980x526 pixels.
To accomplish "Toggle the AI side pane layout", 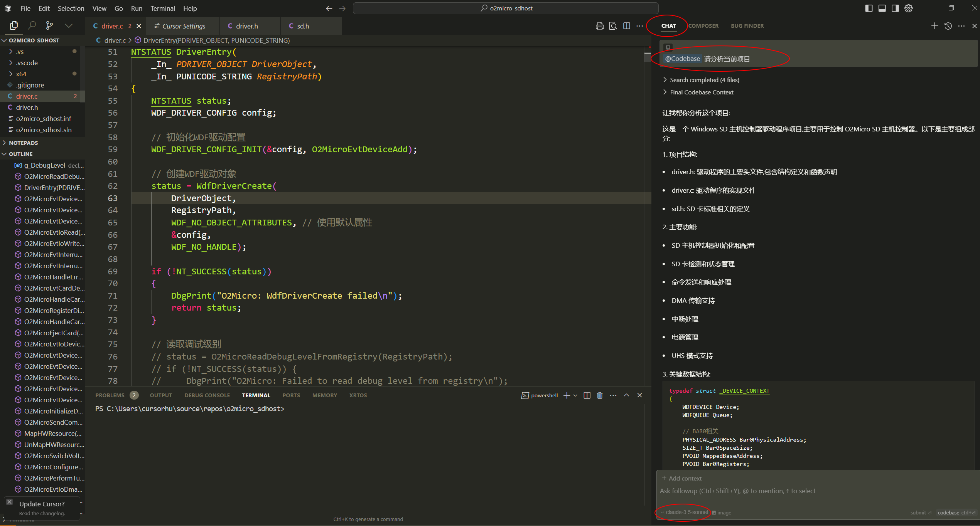I will [x=895, y=8].
